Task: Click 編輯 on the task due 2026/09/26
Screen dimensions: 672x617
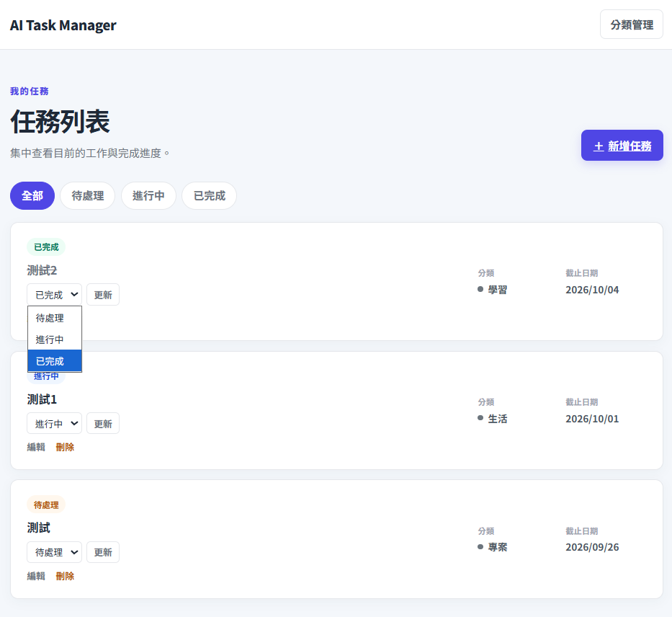Action: tap(36, 576)
